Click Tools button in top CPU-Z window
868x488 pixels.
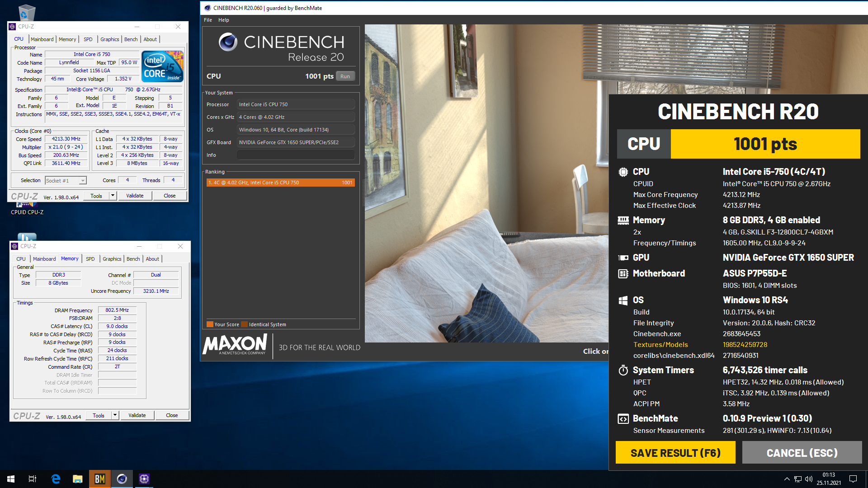[96, 196]
